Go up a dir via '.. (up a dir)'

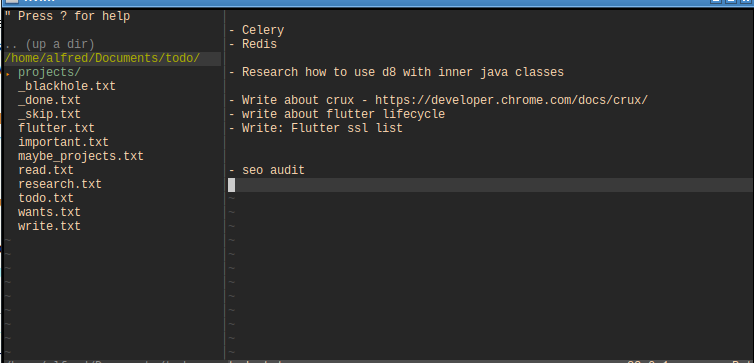pos(50,44)
